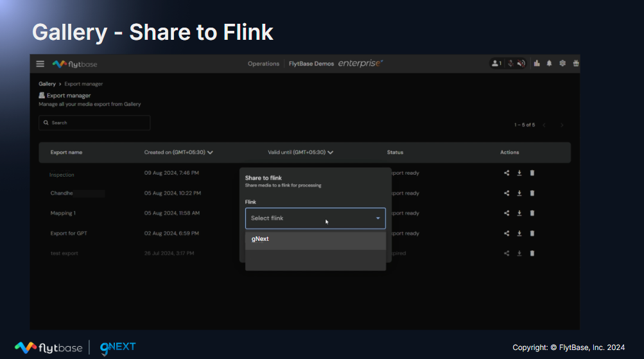Select the Export for GPT name
This screenshot has height=359, width=644.
click(x=69, y=233)
